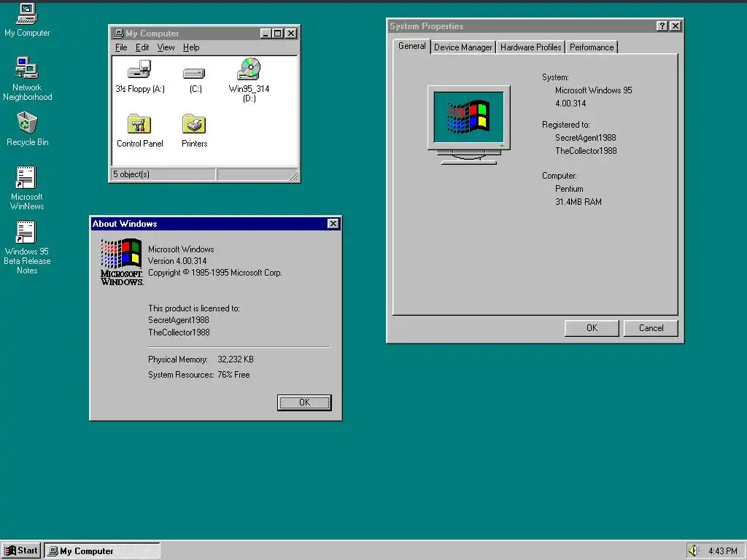The width and height of the screenshot is (747, 560).
Task: Select the 3½ Floppy (A:) drive icon
Action: [x=139, y=76]
